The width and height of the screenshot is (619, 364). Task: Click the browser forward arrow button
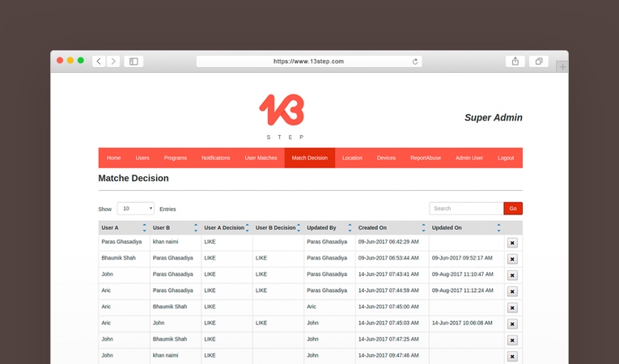(113, 61)
